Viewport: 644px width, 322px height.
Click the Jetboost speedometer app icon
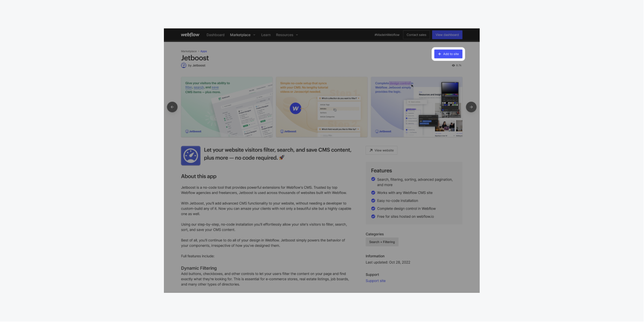coord(190,156)
